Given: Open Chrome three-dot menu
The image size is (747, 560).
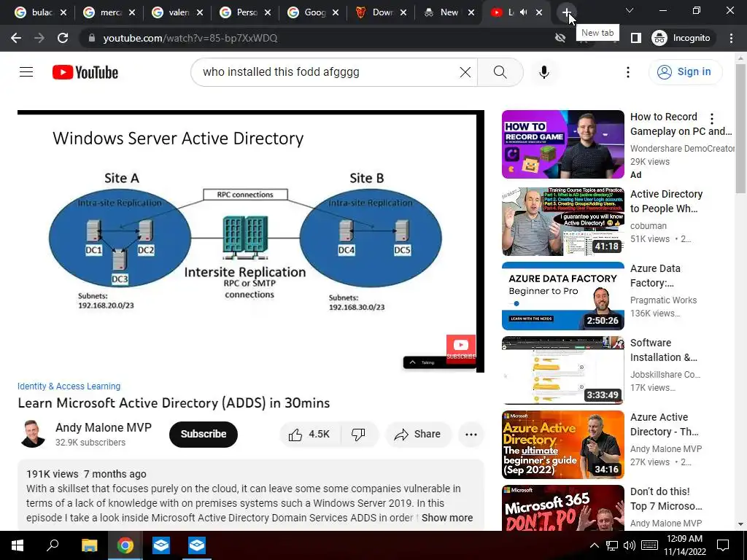Looking at the screenshot, I should pos(731,38).
